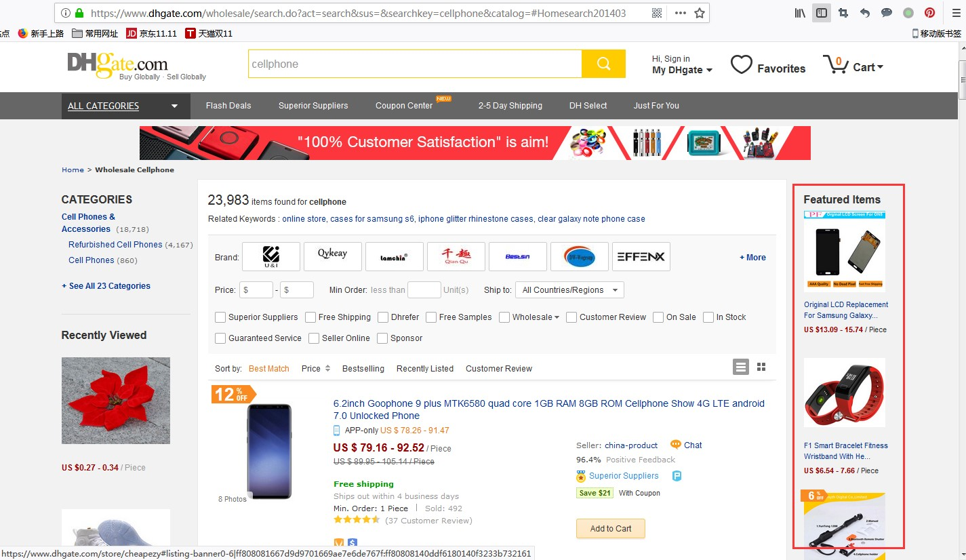Enable the Free Shipping filter checkbox
The width and height of the screenshot is (966, 560).
pyautogui.click(x=310, y=317)
